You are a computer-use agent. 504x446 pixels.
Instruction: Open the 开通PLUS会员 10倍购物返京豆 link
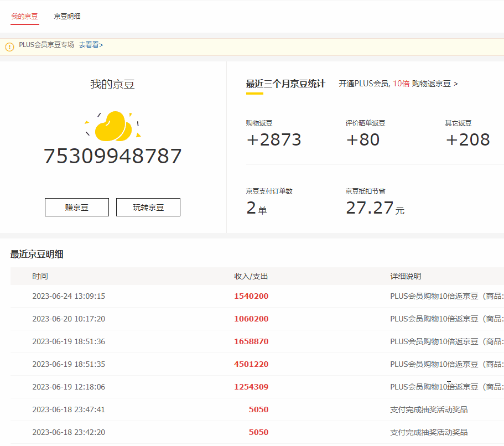pos(398,84)
